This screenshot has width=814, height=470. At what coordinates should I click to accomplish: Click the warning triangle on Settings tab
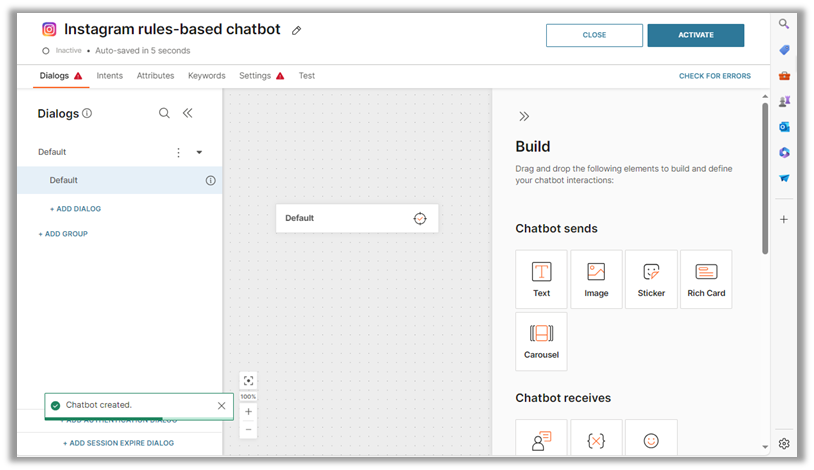coord(280,76)
